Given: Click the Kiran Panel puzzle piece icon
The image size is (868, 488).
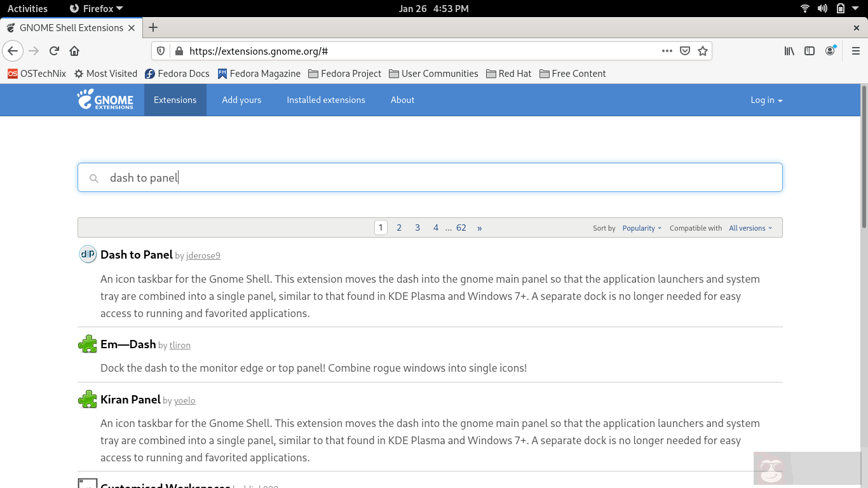Looking at the screenshot, I should [87, 399].
